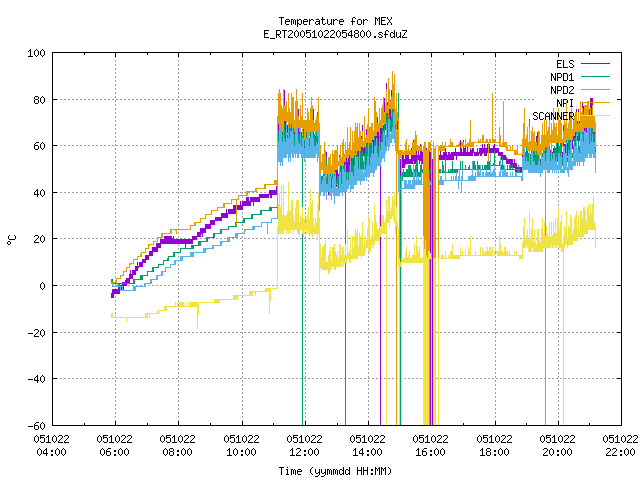The width and height of the screenshot is (640, 480).
Task: Click the y-axis tick label 40
Action: tap(39, 193)
